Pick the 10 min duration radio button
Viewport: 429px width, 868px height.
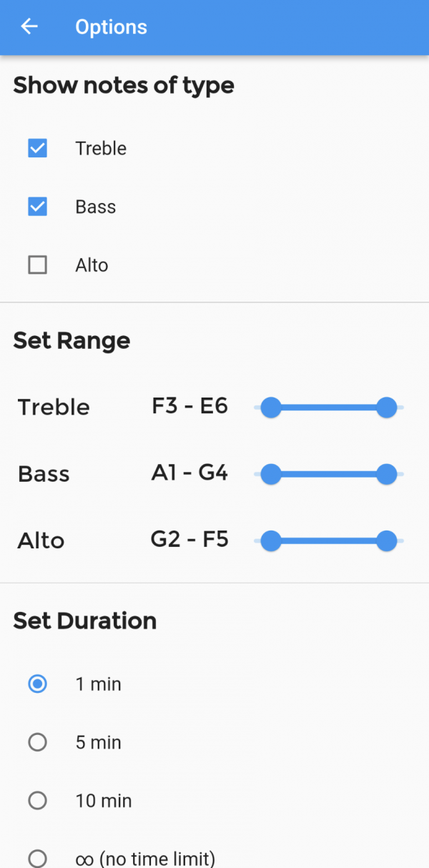37,801
